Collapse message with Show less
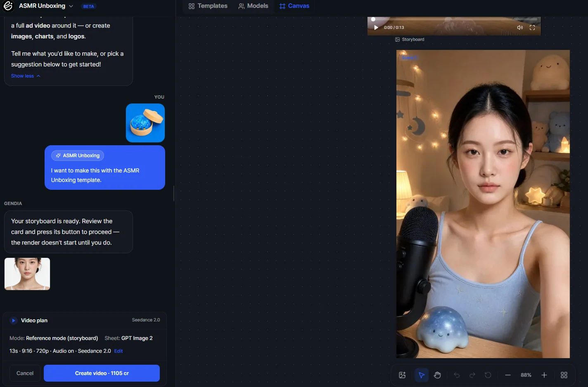This screenshot has width=588, height=387. pyautogui.click(x=26, y=76)
